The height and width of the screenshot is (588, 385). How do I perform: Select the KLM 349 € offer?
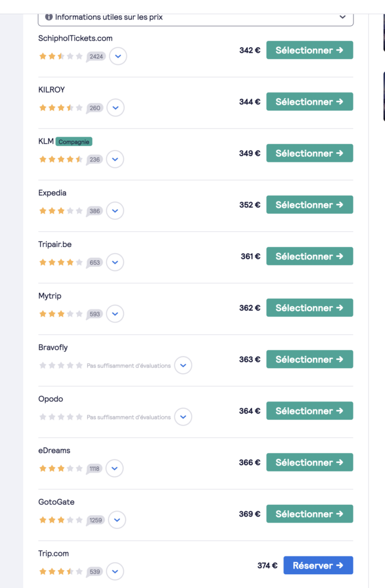(310, 153)
